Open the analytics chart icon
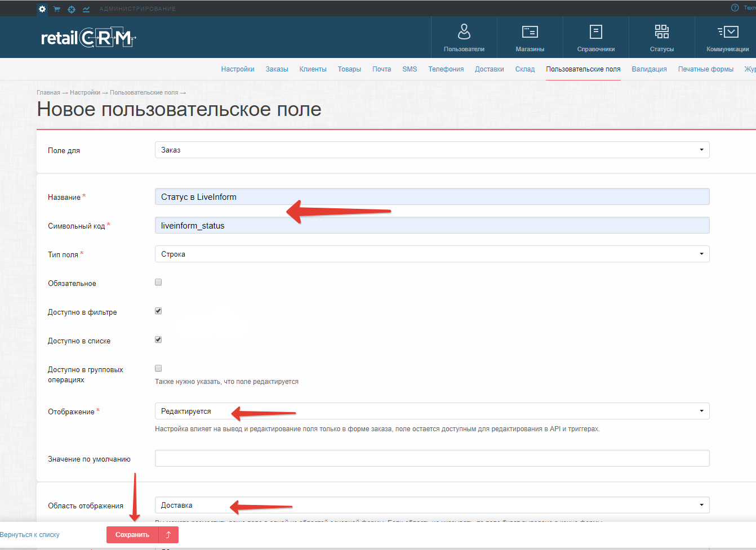The height and width of the screenshot is (550, 756). coord(86,9)
